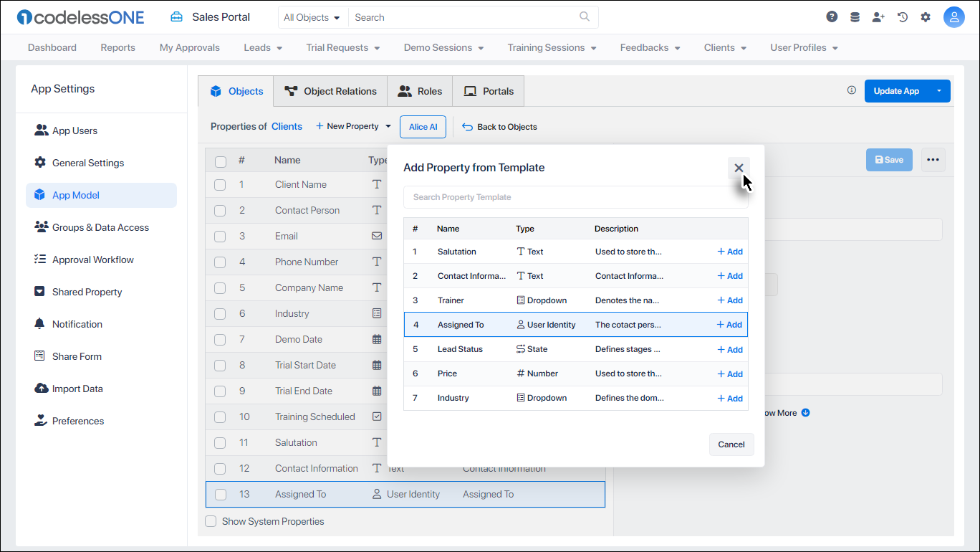Open the history clock icon

(903, 17)
